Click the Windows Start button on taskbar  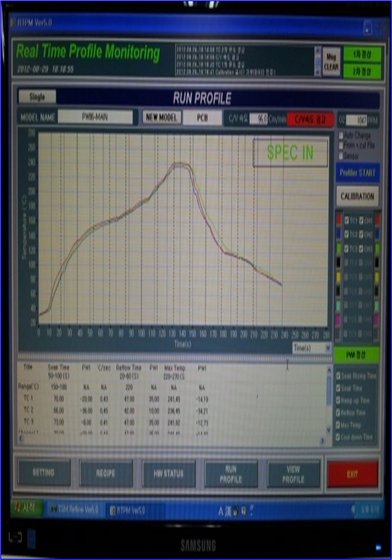tap(24, 508)
